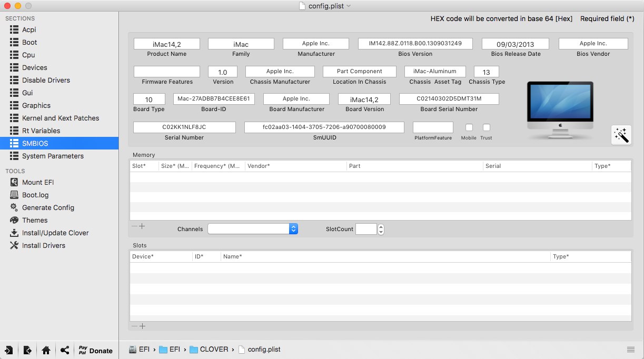The height and width of the screenshot is (359, 644).
Task: Click the Bios Vendor field
Action: click(x=593, y=44)
